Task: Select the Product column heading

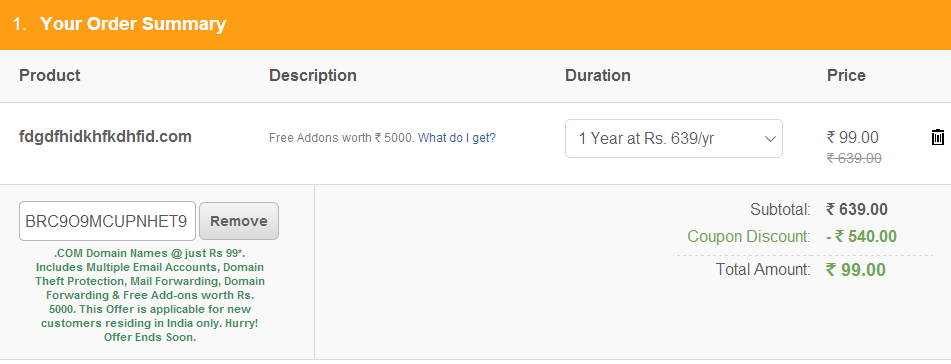Action: [x=50, y=75]
